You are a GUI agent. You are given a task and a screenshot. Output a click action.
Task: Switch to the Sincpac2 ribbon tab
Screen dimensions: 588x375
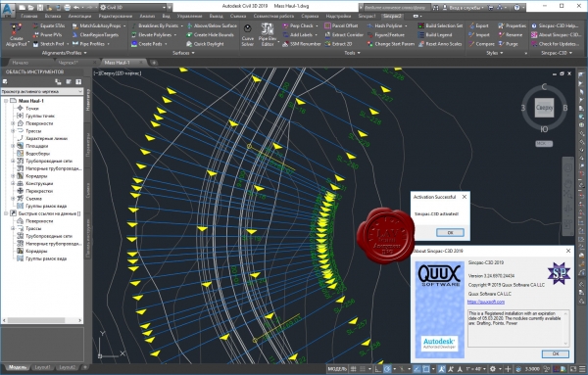click(x=392, y=16)
